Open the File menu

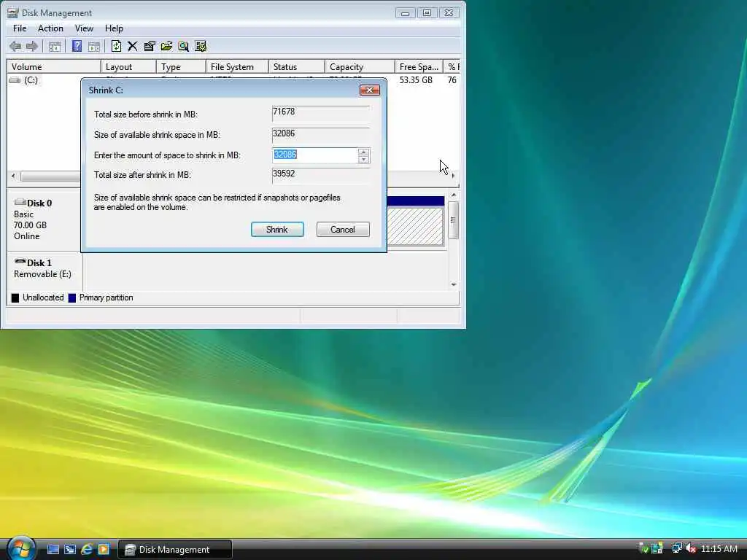20,28
